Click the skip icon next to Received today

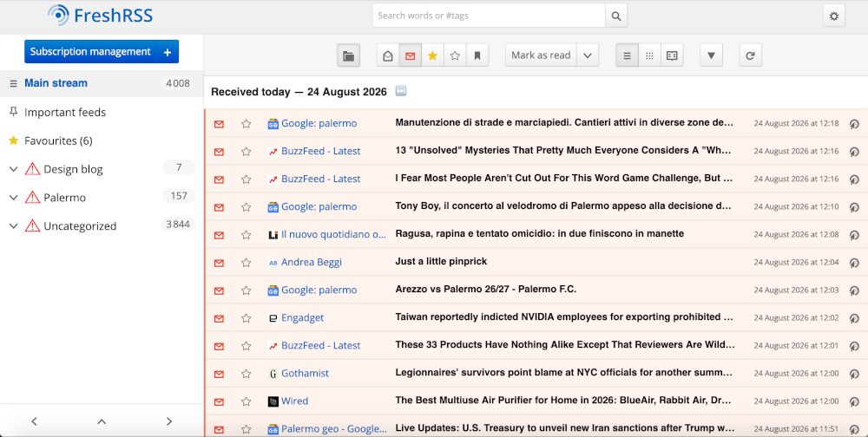(x=401, y=91)
